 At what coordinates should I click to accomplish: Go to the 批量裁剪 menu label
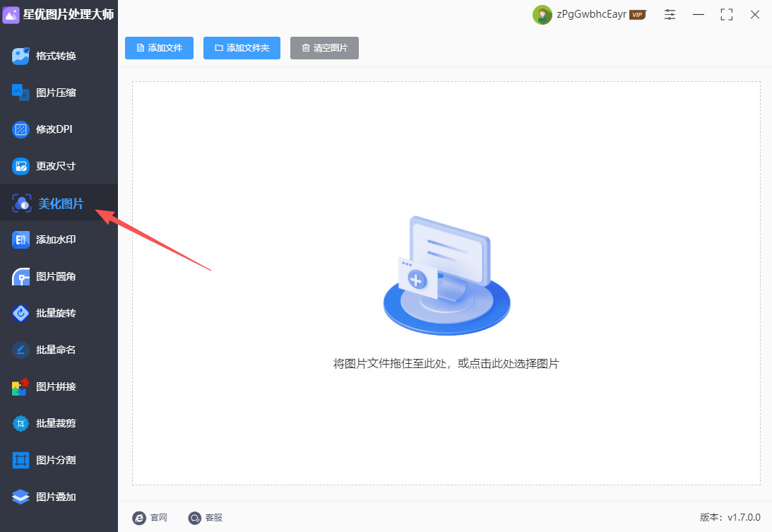[x=56, y=424]
